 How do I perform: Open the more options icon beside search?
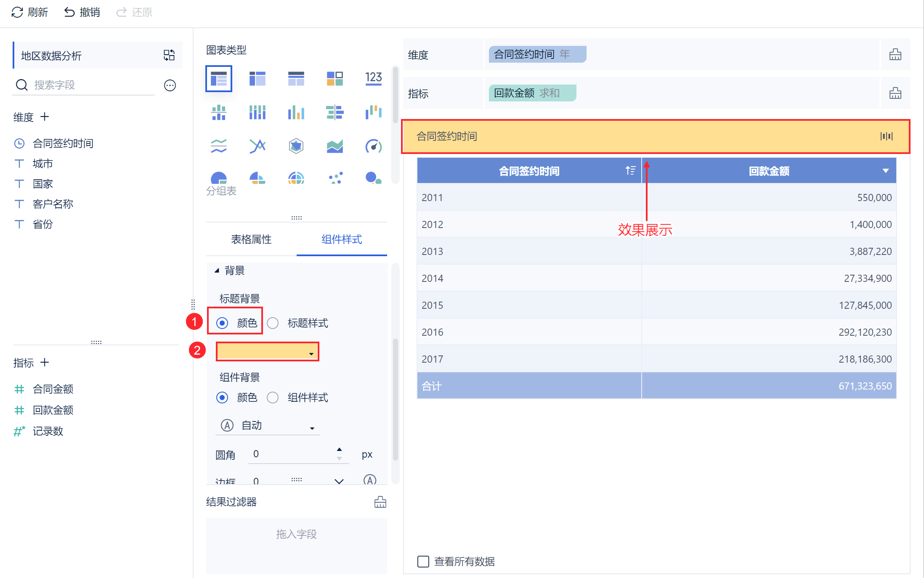pyautogui.click(x=170, y=85)
